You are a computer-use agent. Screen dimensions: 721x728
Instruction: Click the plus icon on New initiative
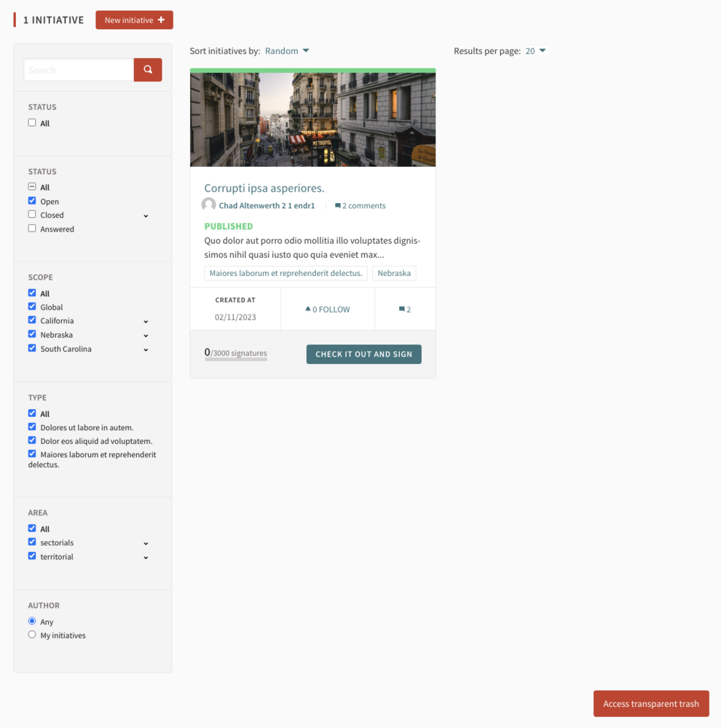[x=161, y=20]
